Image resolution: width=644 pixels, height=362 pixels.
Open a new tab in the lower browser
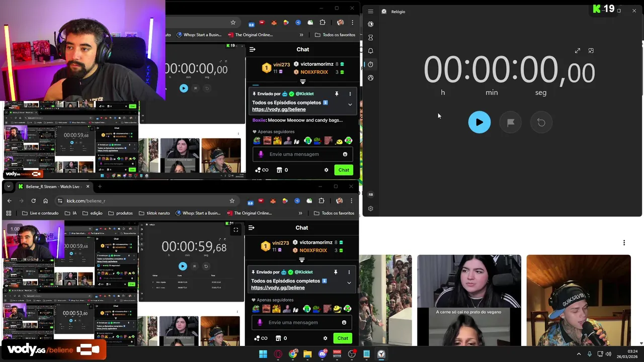[100, 187]
